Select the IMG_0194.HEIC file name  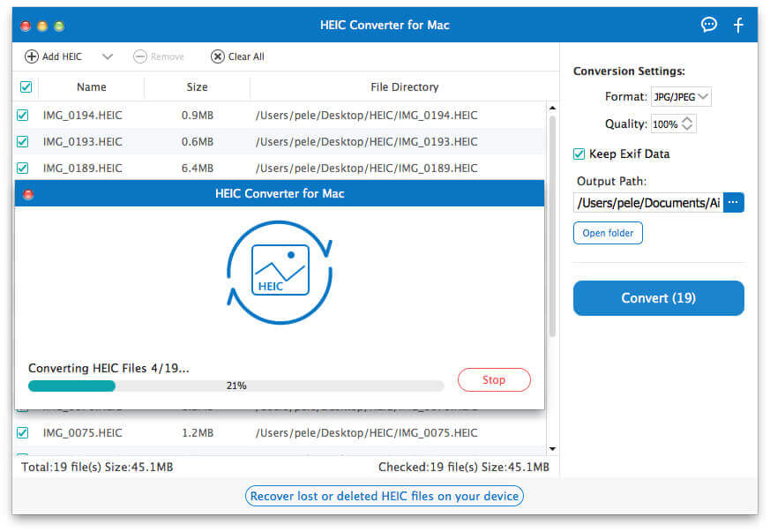click(83, 115)
